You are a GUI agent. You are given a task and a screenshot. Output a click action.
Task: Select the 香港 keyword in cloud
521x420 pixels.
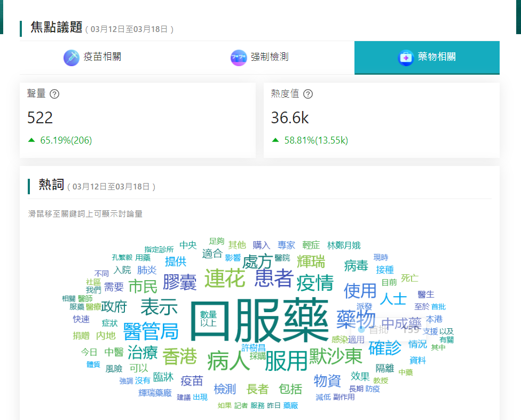(x=179, y=356)
